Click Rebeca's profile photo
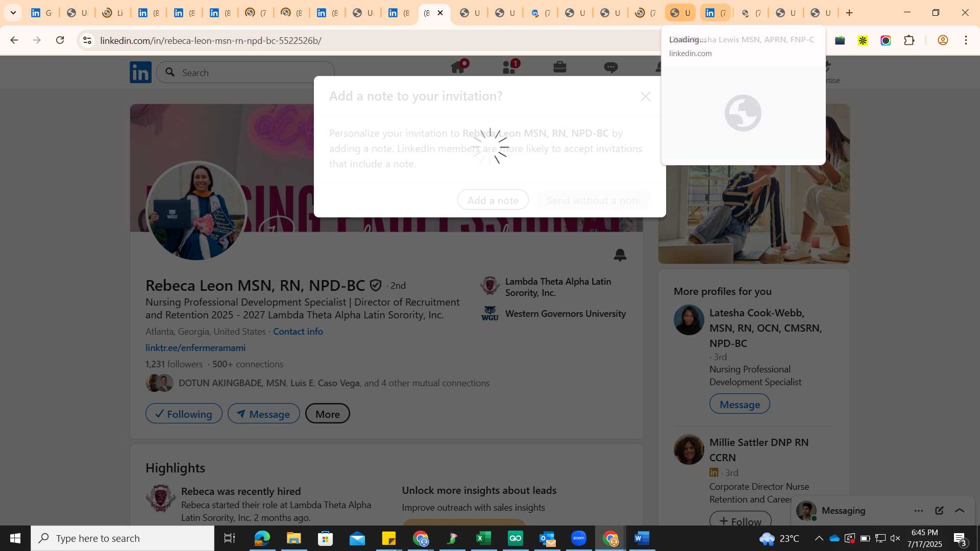Viewport: 980px width, 551px height. pyautogui.click(x=197, y=211)
